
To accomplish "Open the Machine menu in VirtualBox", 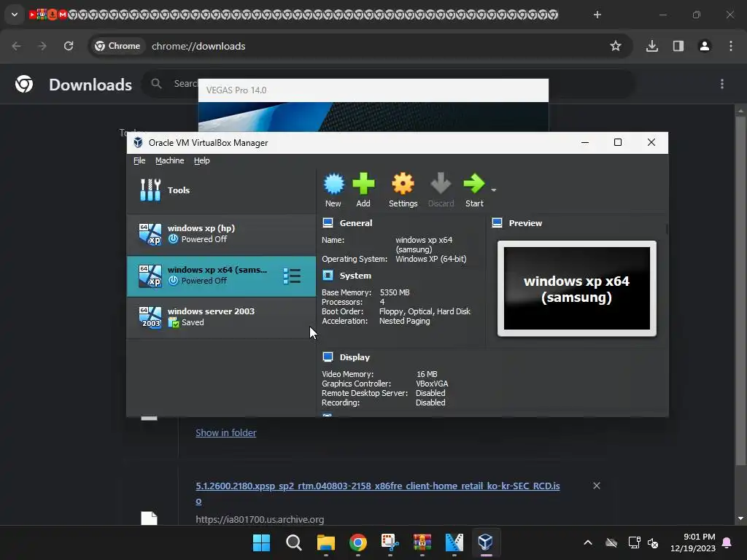I will pos(169,160).
